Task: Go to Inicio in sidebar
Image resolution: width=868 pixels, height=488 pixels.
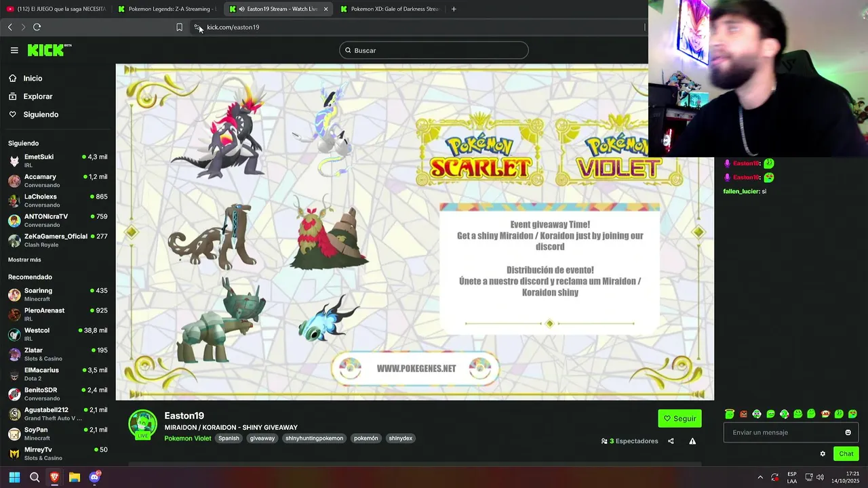Action: pyautogui.click(x=33, y=79)
